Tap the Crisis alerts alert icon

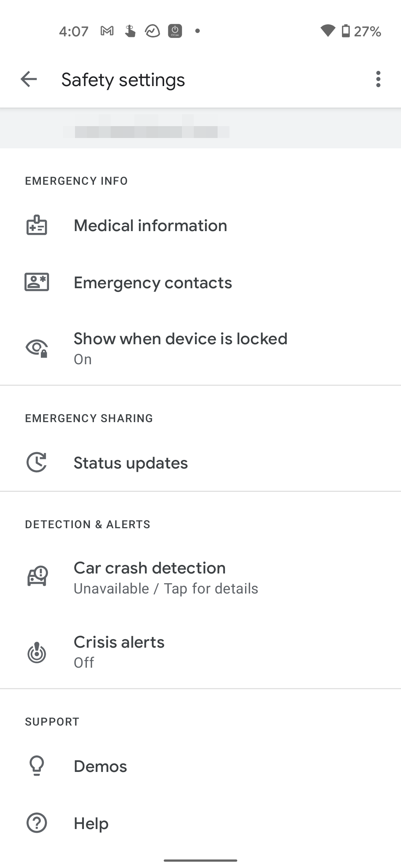pos(36,652)
